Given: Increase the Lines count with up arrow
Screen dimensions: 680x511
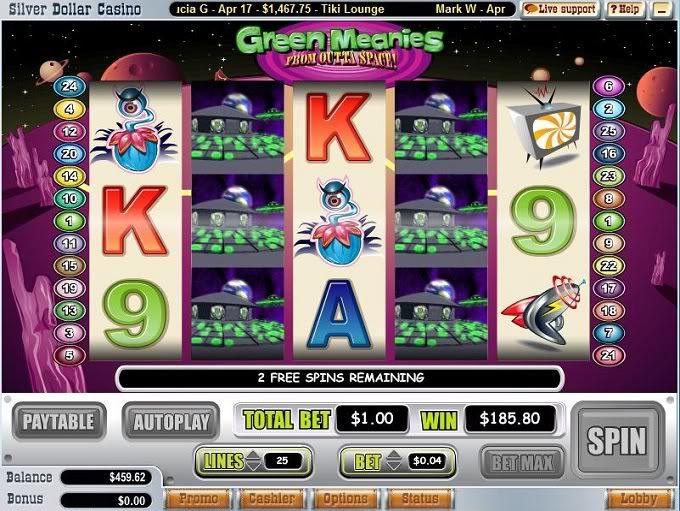Looking at the screenshot, I should click(253, 454).
